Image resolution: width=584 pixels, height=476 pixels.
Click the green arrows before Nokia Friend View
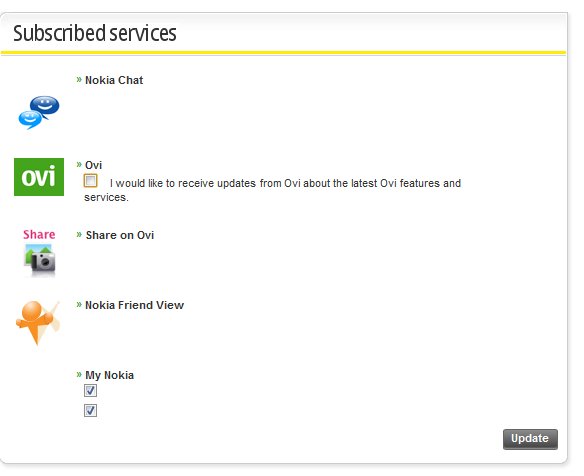point(79,304)
